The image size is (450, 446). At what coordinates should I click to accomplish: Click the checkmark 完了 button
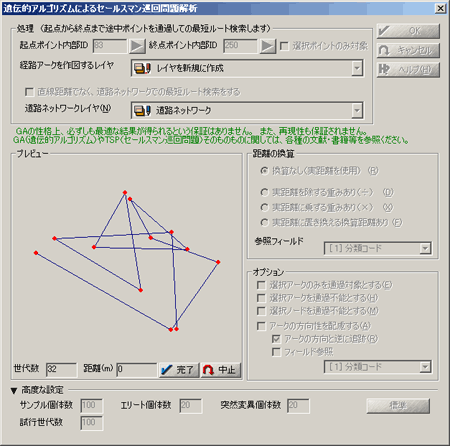[x=179, y=370]
